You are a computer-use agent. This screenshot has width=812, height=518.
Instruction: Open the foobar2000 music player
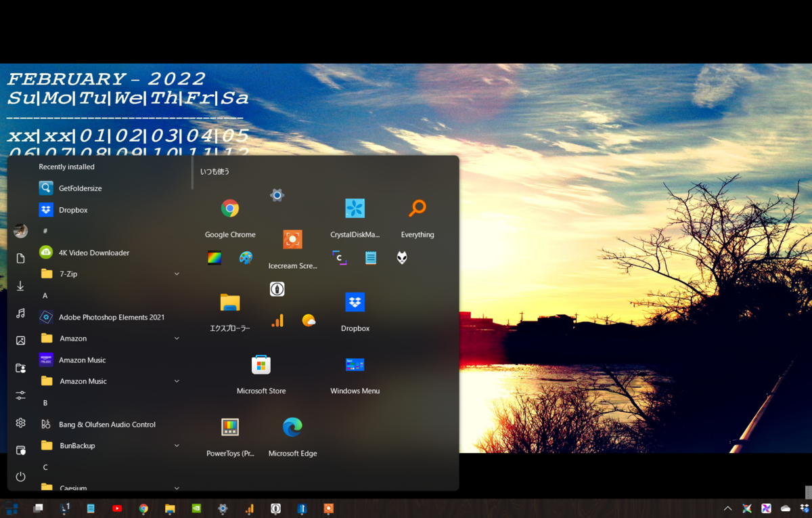tap(401, 258)
